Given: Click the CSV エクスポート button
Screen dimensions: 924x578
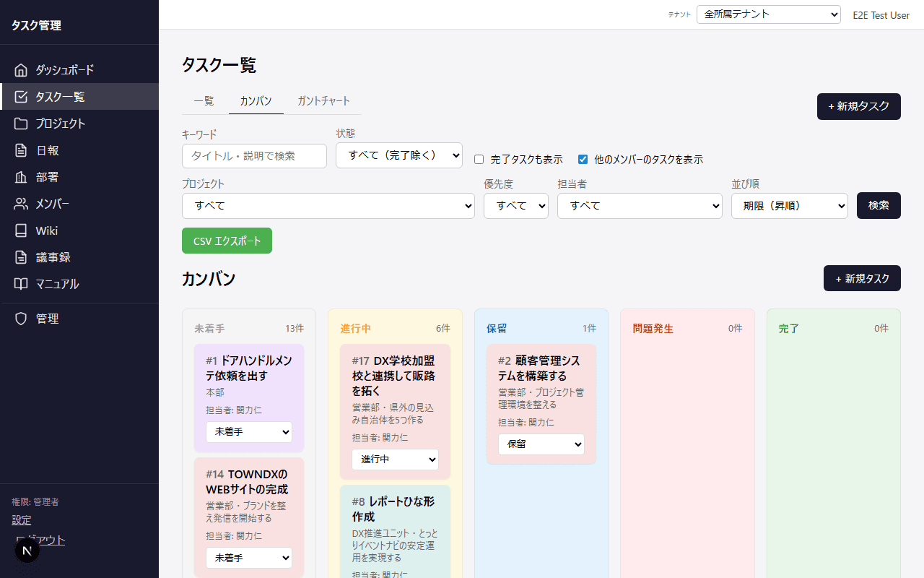Looking at the screenshot, I should 227,241.
